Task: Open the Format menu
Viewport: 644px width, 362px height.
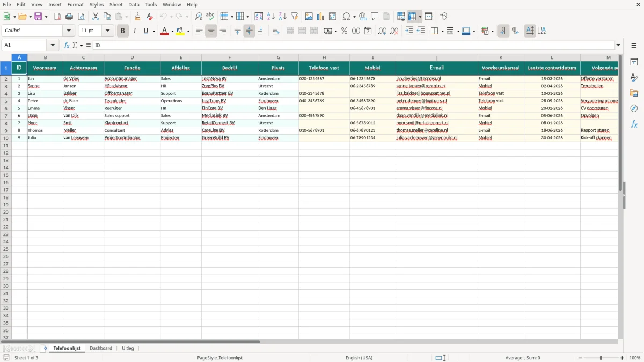Action: [75, 4]
